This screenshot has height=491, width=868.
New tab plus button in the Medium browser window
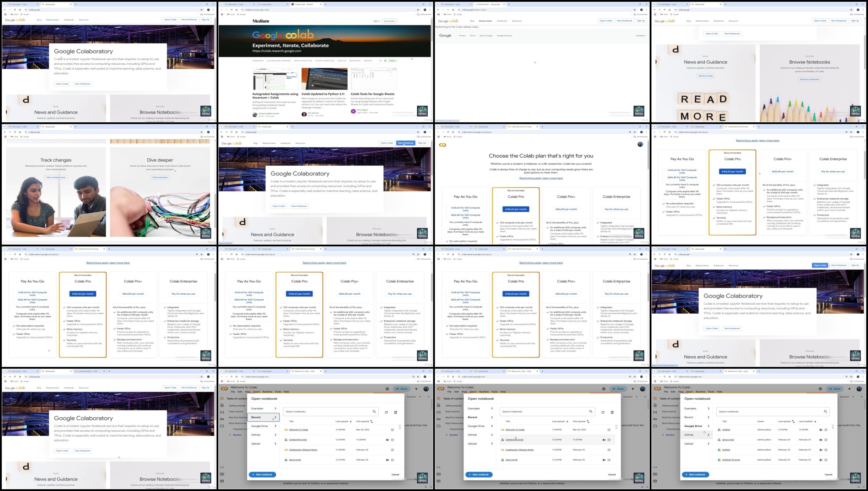coord(326,4)
